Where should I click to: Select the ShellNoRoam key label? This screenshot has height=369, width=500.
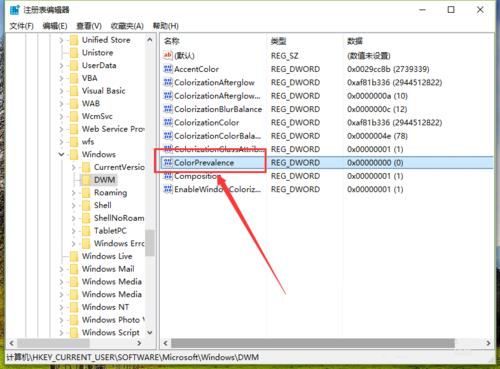(x=119, y=218)
